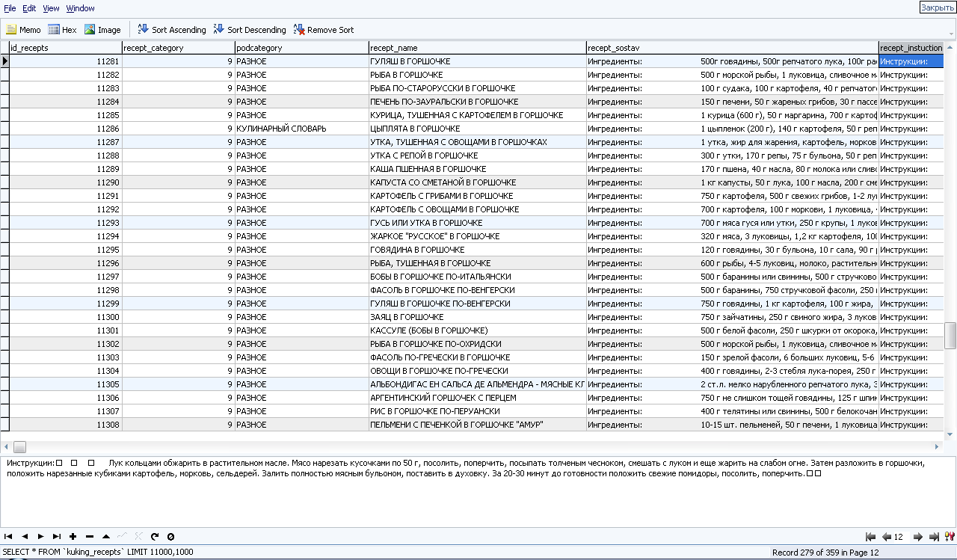
Task: Open the File menu
Action: (x=10, y=8)
